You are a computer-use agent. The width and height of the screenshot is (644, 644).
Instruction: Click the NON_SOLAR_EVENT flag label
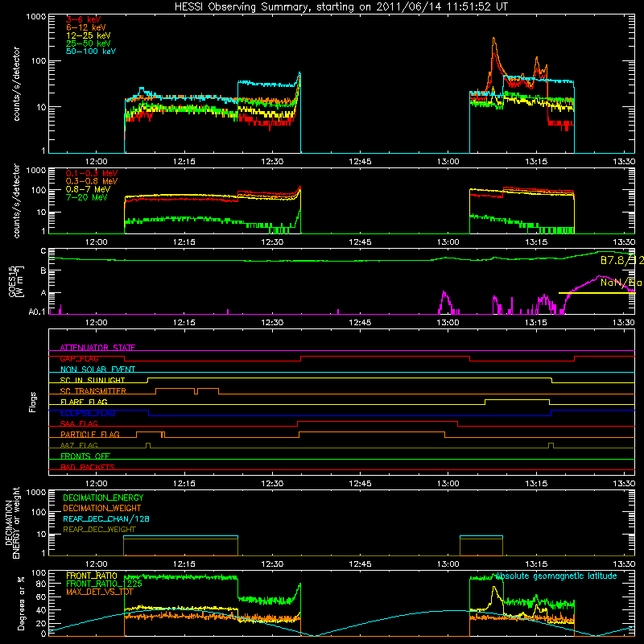point(97,369)
